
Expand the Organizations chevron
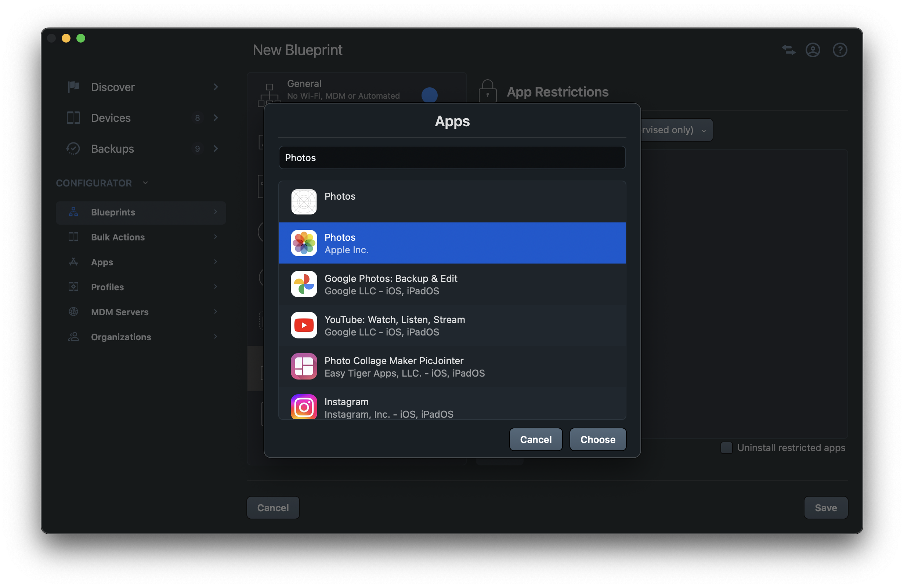216,337
